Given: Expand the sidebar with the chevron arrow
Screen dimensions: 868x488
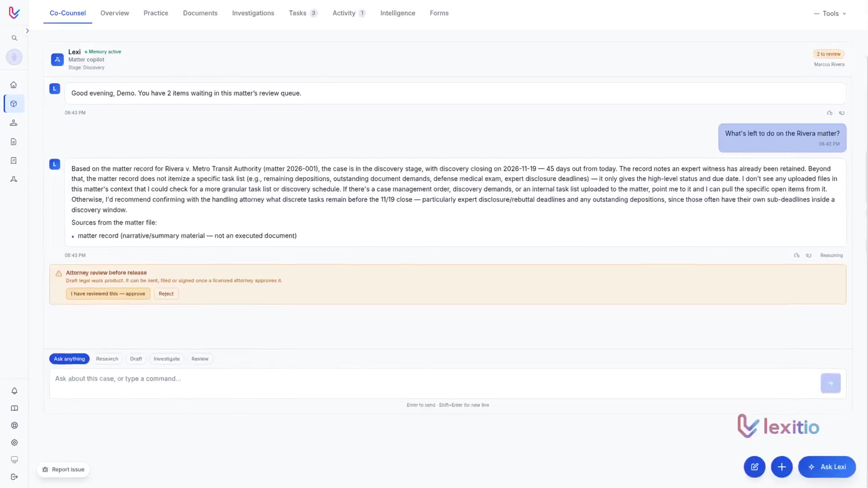Looking at the screenshot, I should 27,31.
